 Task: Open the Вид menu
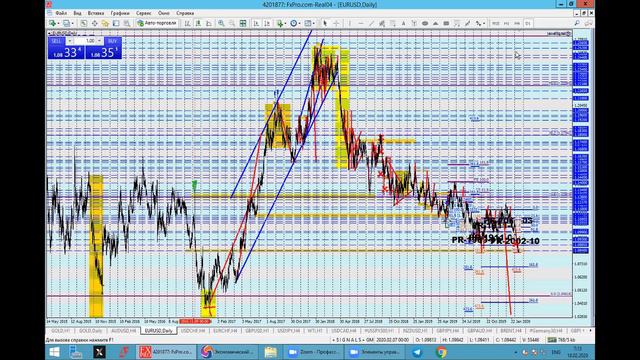[77, 13]
